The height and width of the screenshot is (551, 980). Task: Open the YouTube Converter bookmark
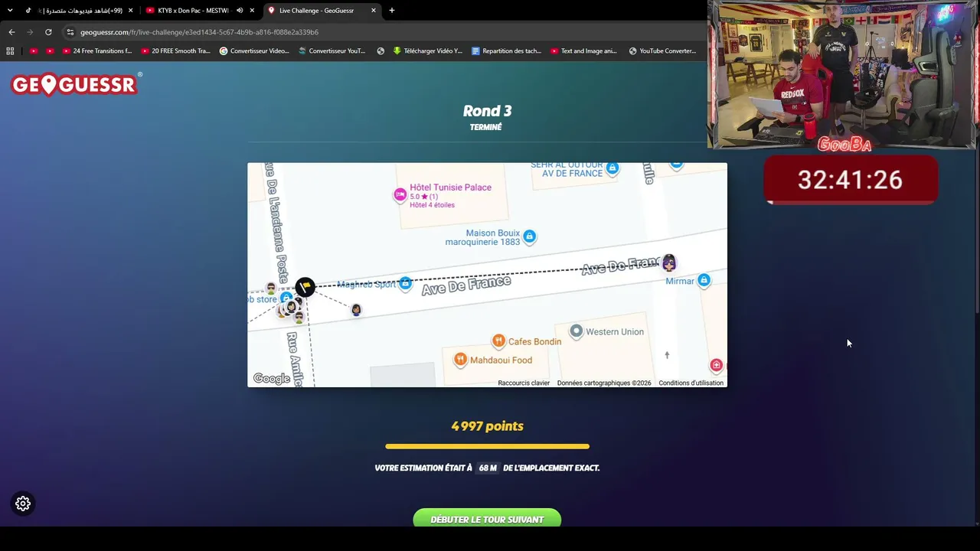pyautogui.click(x=662, y=51)
